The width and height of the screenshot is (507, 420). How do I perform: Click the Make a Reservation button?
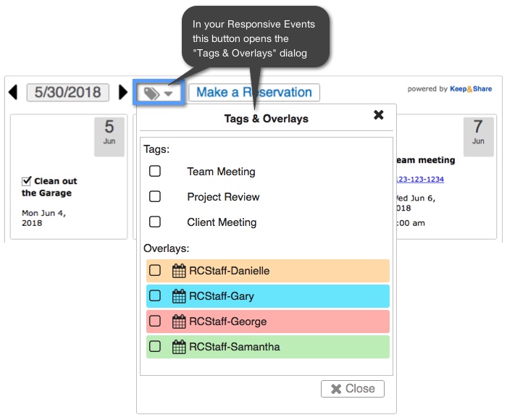(x=254, y=93)
